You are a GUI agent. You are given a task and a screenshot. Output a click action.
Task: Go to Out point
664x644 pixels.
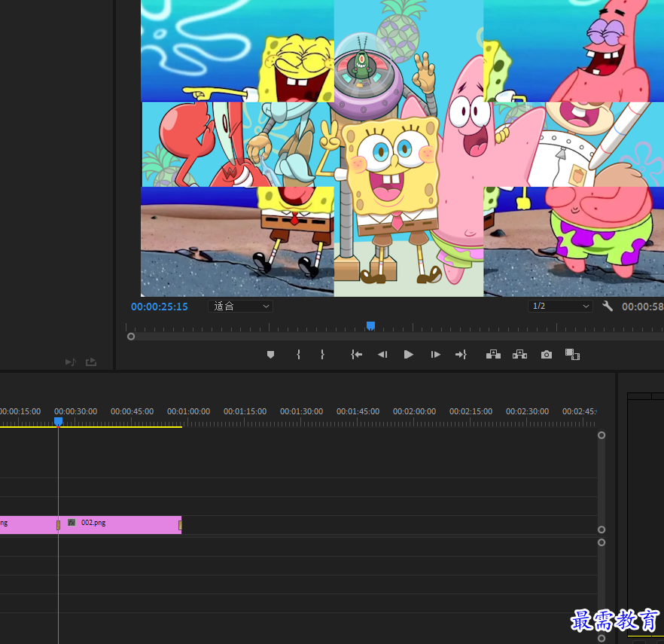pos(461,355)
